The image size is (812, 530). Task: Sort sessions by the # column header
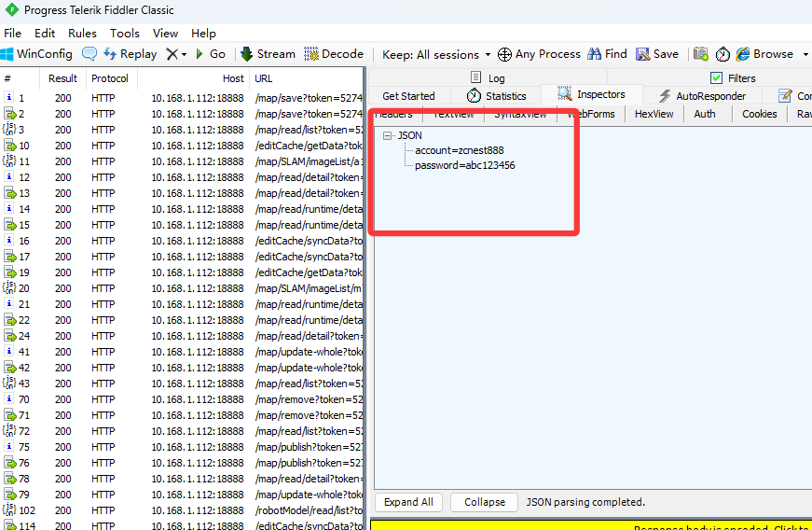pyautogui.click(x=20, y=78)
